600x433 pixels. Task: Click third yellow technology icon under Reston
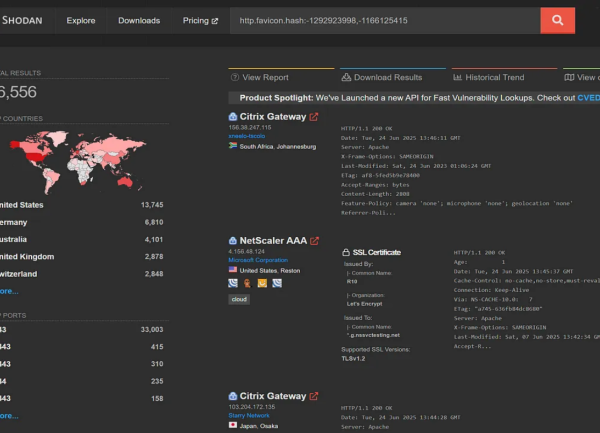pyautogui.click(x=262, y=283)
